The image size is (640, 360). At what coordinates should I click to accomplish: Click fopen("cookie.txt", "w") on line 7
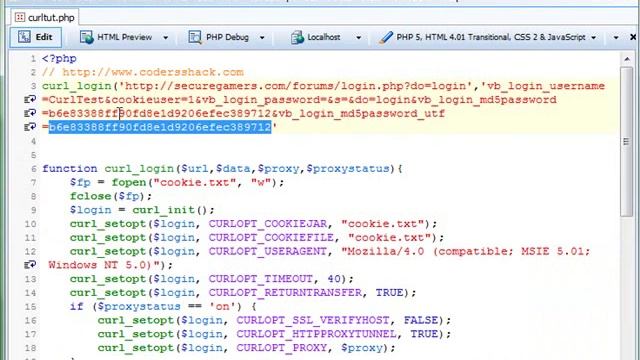(x=194, y=182)
